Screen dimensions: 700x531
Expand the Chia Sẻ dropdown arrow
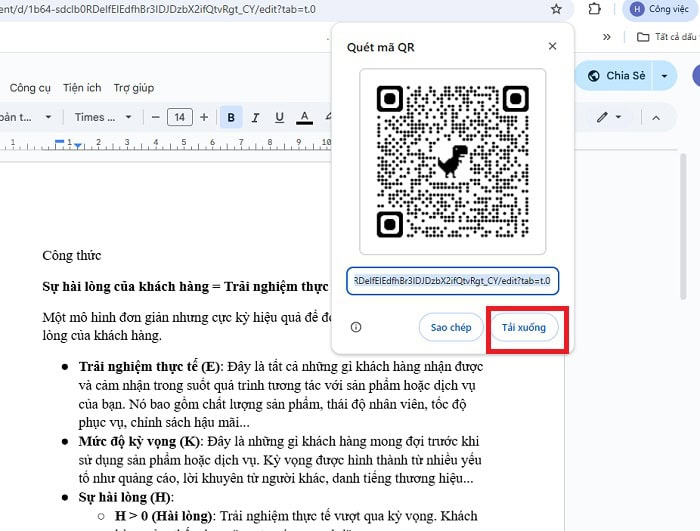pyautogui.click(x=664, y=76)
